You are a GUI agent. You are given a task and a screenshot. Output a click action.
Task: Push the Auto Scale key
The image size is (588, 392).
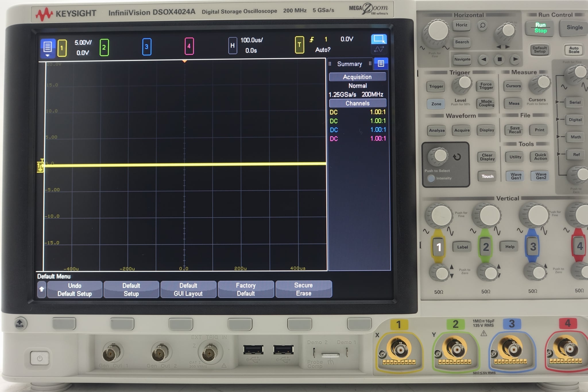(x=574, y=50)
